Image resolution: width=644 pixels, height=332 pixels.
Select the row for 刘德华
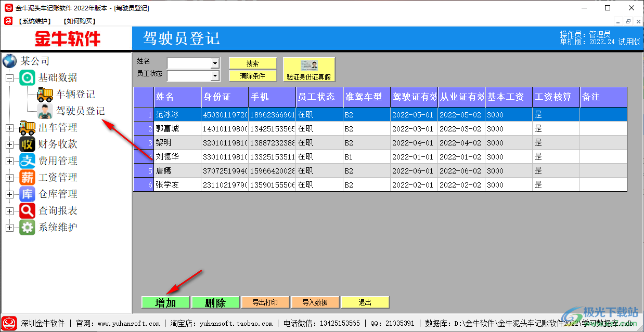coord(380,156)
